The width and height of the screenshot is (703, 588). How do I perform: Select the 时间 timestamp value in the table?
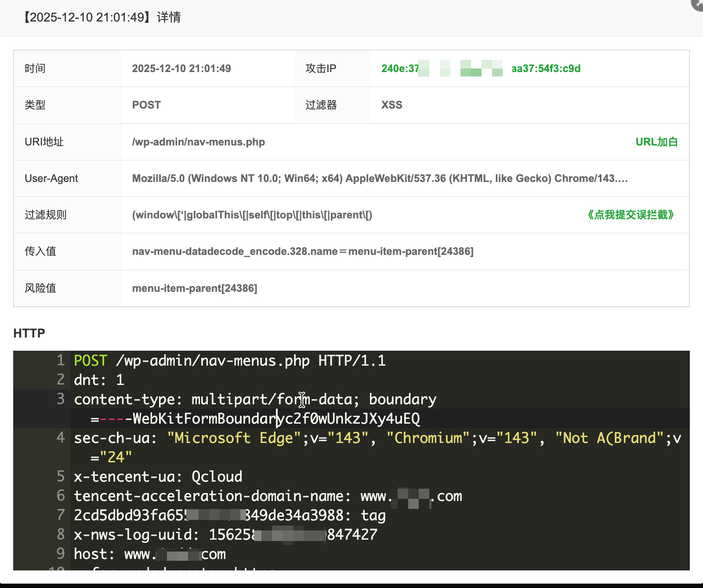(x=181, y=69)
